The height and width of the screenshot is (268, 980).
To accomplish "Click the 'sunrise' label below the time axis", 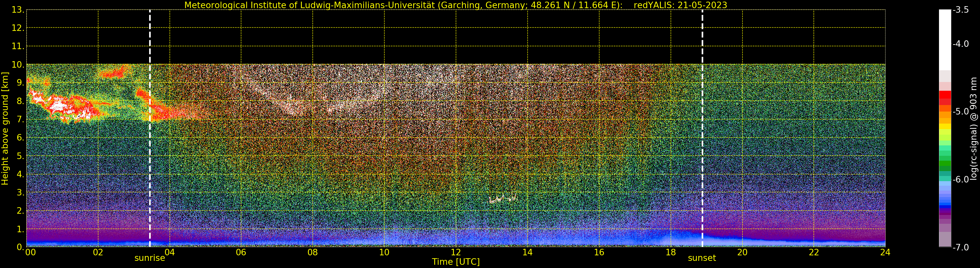I will (x=150, y=258).
